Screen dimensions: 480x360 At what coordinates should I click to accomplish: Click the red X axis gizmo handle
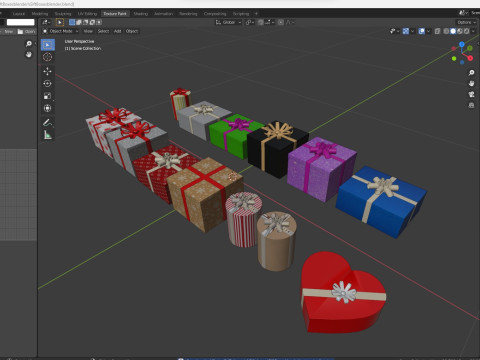pos(470,58)
